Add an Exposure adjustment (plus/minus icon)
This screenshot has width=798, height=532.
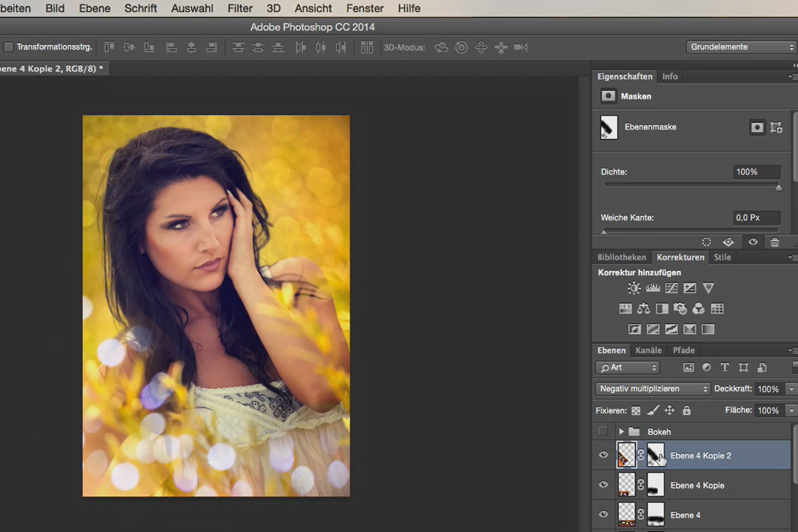point(690,289)
